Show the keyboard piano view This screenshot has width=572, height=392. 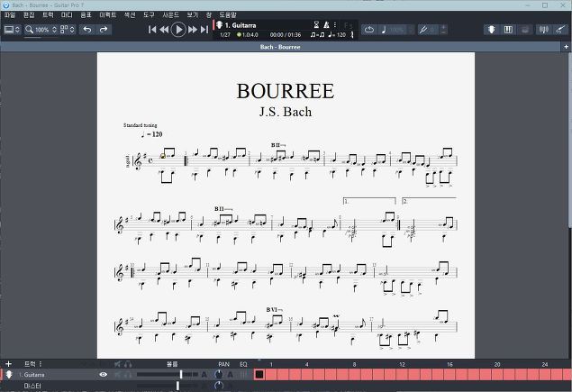[x=508, y=30]
